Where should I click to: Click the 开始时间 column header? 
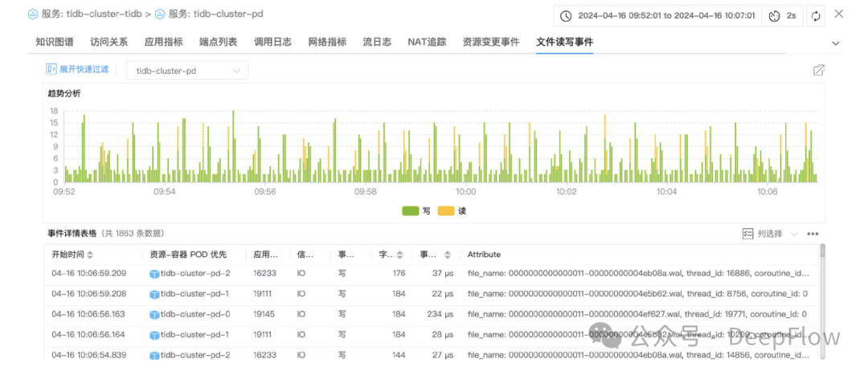pyautogui.click(x=68, y=255)
